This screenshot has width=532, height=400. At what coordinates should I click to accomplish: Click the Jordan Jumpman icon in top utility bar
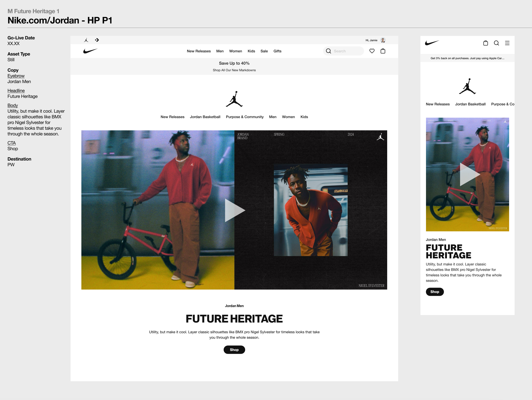(86, 40)
